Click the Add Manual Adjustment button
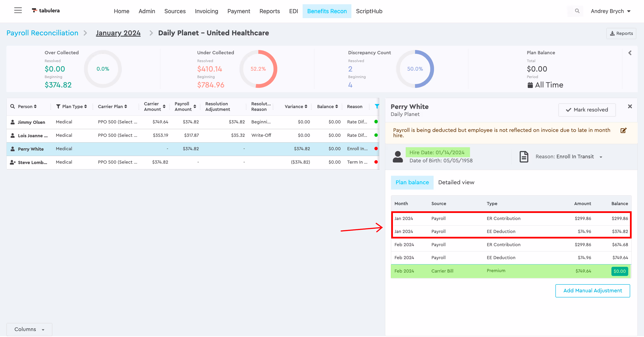 click(592, 291)
